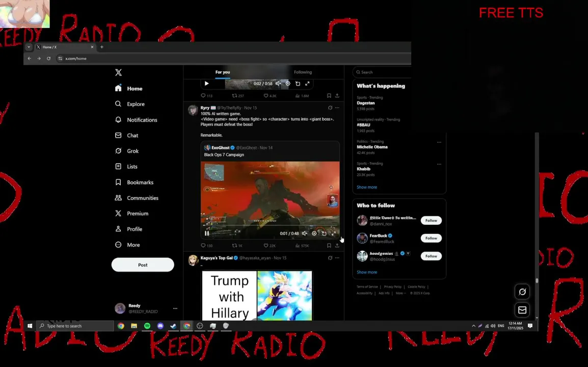This screenshot has width=588, height=367.
Task: Unmute the Black Ops 7 Campaign video
Action: [305, 233]
